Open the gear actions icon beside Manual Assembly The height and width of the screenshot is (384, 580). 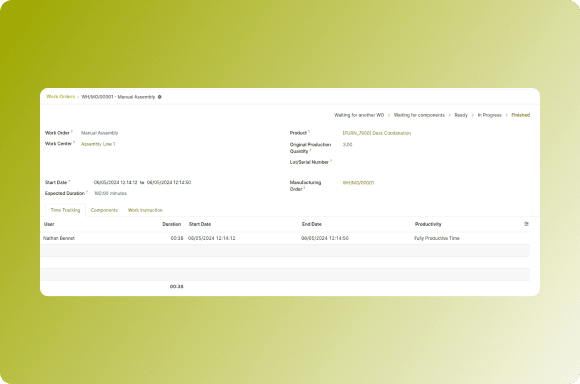(x=160, y=97)
